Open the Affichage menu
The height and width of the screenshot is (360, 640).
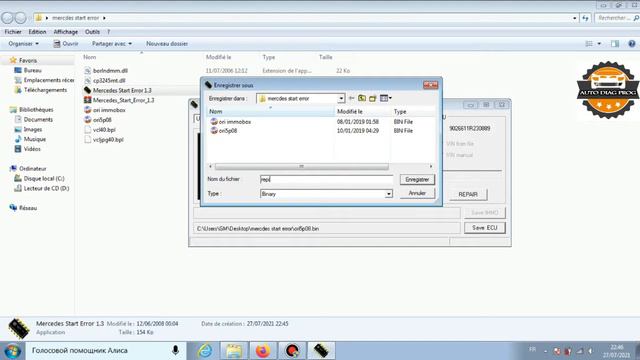(66, 32)
